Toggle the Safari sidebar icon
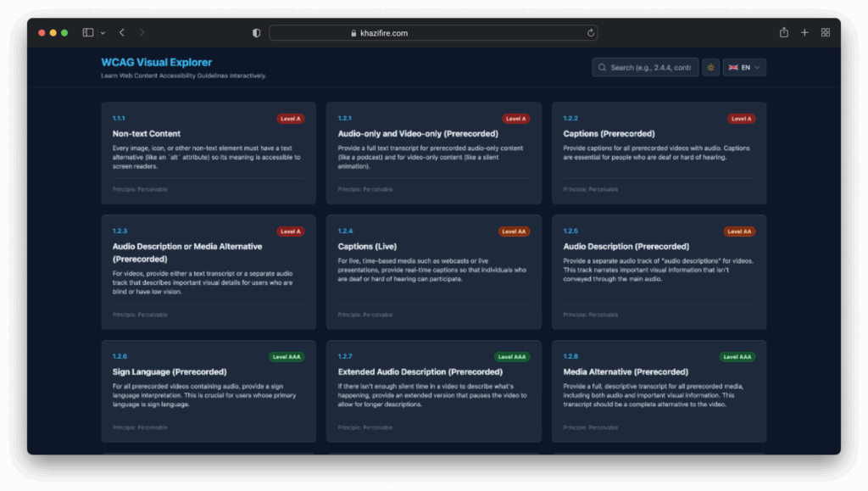Screen dimensions: 868x491 tap(88, 33)
